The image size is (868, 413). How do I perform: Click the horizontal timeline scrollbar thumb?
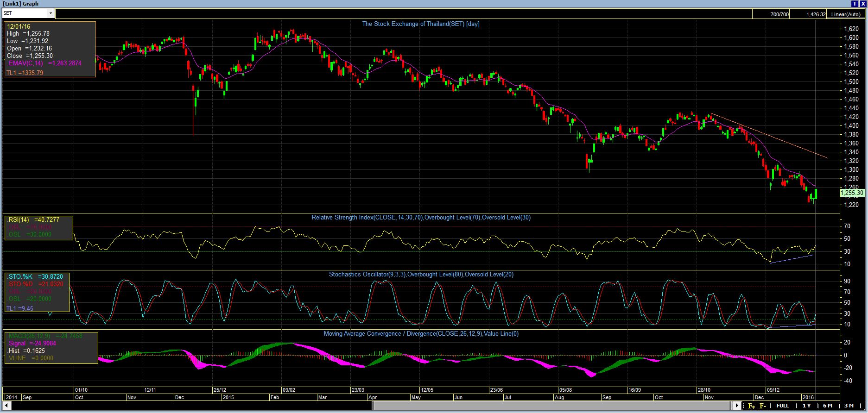551,406
